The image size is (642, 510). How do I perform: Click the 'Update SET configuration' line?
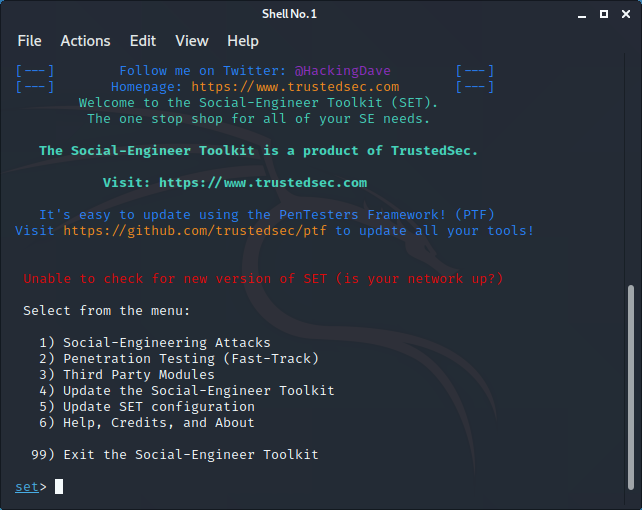pyautogui.click(x=147, y=406)
